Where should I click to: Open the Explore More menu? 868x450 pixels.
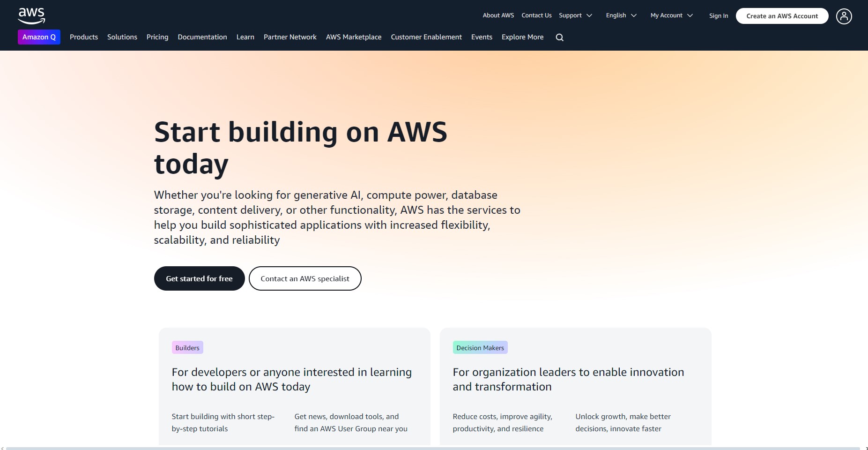(523, 37)
